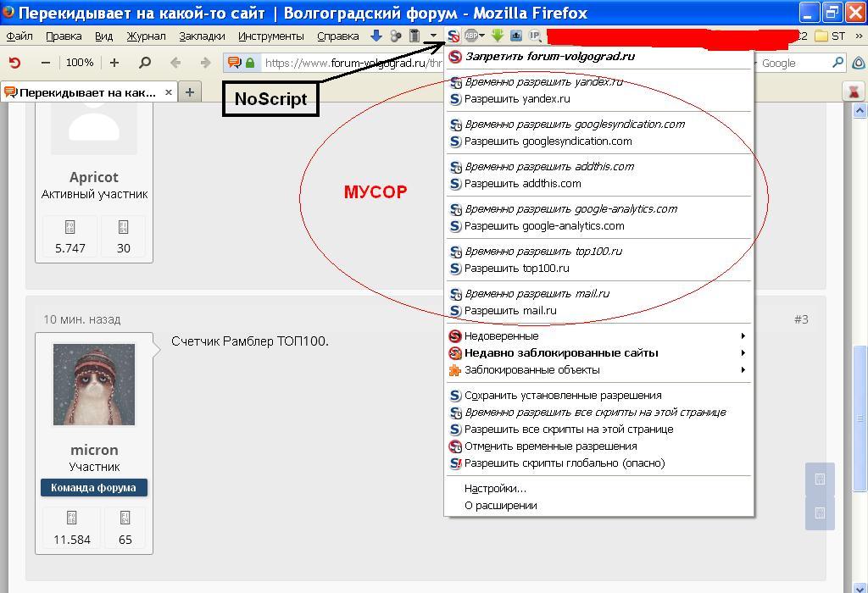Choose 'Временно разрешить googlesyndication.com'

599,125
